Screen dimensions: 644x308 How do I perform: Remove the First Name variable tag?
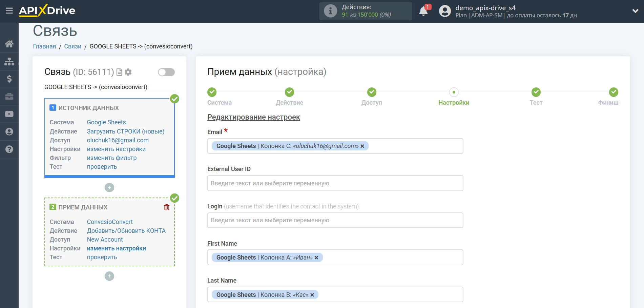[316, 258]
